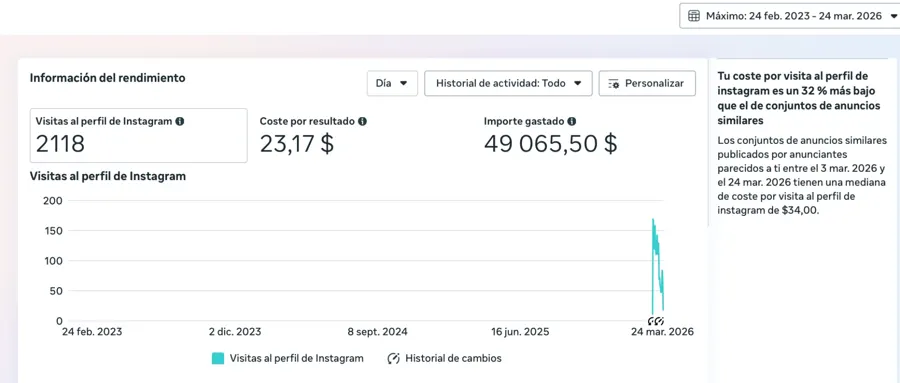Image resolution: width=900 pixels, height=383 pixels.
Task: Click the 150 y-axis label
Action: (x=53, y=231)
